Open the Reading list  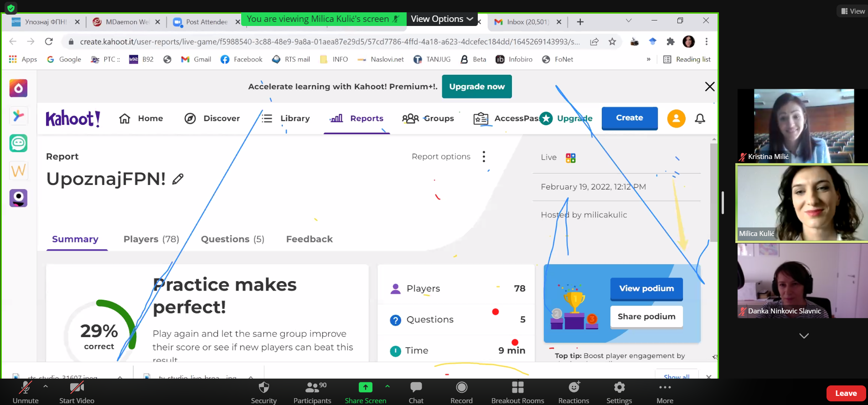click(687, 59)
